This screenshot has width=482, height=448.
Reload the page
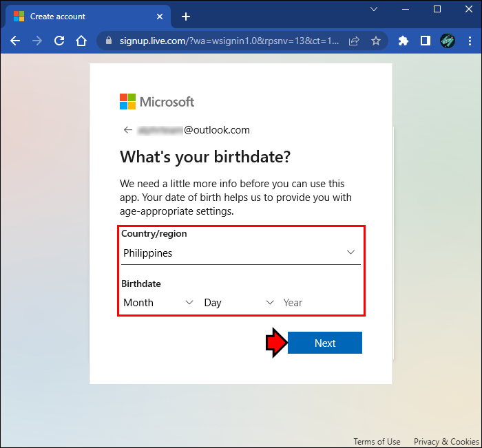(x=59, y=41)
